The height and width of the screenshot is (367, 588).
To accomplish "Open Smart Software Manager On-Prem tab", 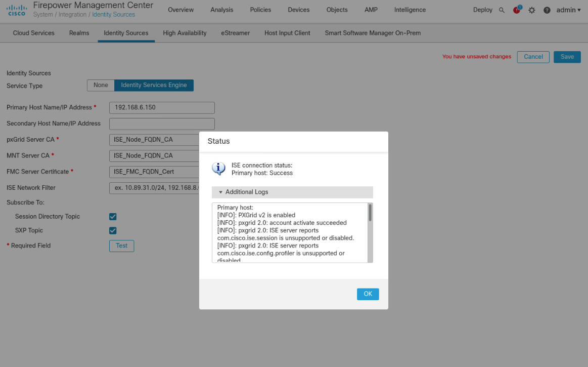I will pos(373,33).
